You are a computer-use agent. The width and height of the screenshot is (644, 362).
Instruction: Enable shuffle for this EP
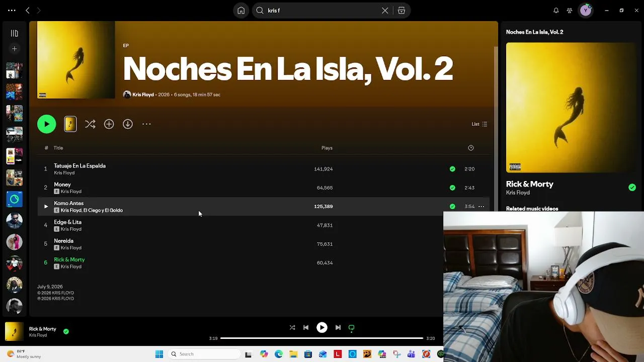90,124
